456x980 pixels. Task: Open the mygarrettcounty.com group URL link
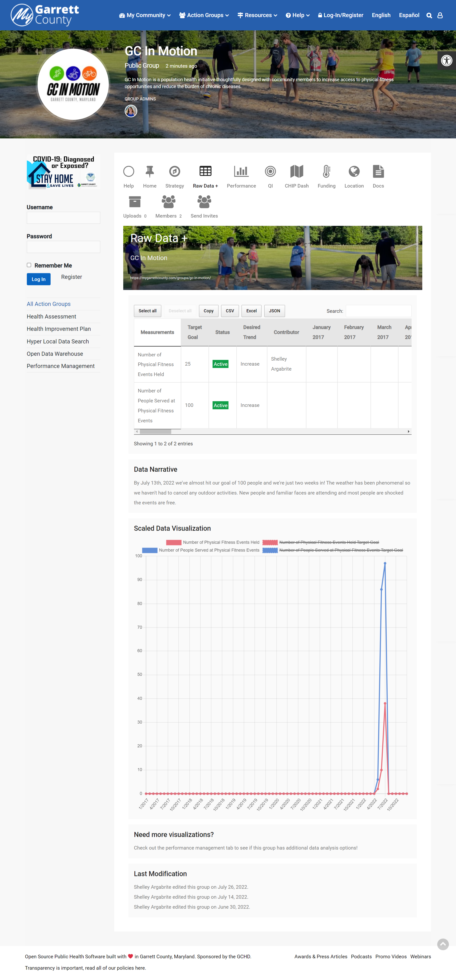click(x=170, y=278)
